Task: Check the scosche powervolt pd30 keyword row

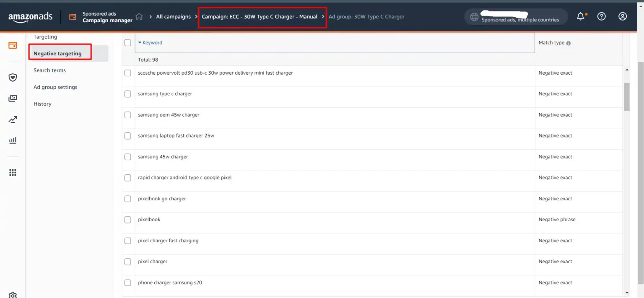Action: pyautogui.click(x=128, y=73)
